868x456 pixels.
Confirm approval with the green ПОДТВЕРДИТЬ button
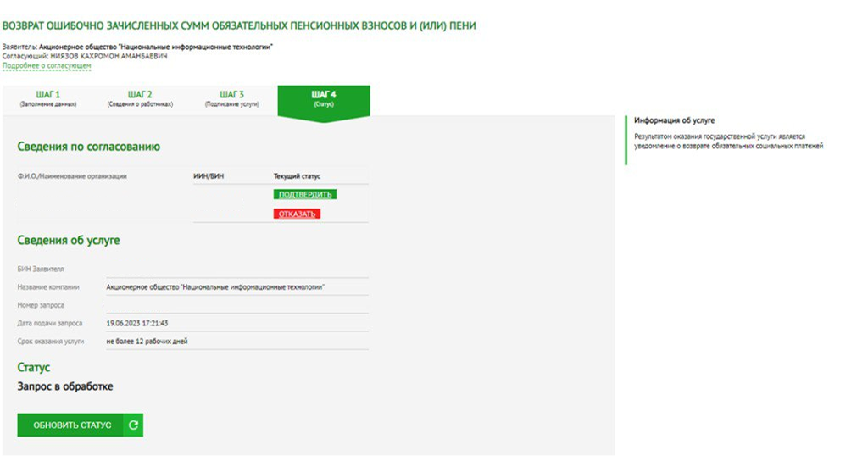304,195
